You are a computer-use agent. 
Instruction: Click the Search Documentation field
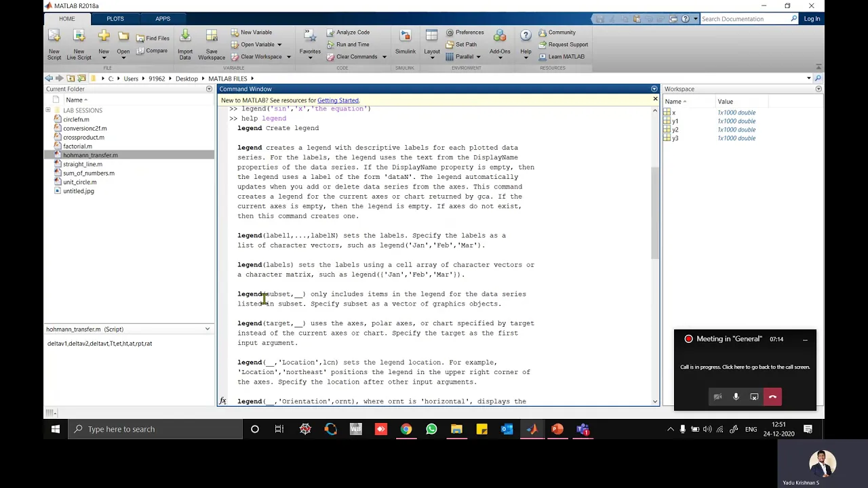click(x=745, y=19)
